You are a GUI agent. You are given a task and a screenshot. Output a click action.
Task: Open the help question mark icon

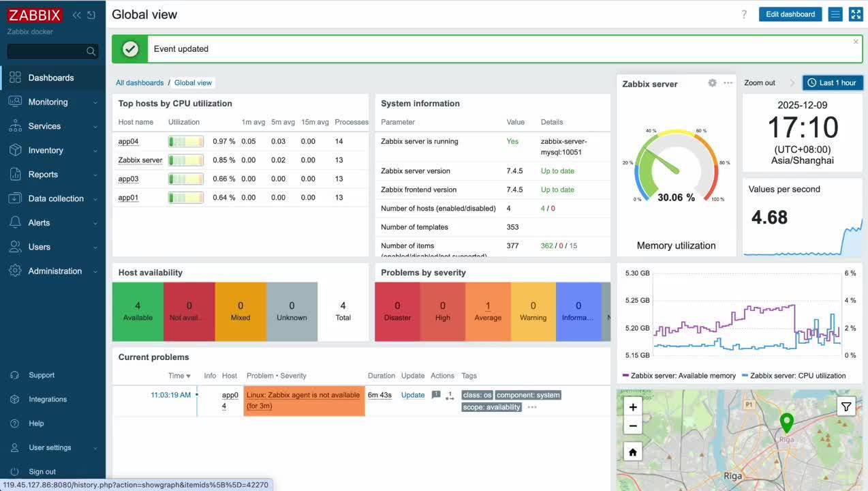pos(744,14)
